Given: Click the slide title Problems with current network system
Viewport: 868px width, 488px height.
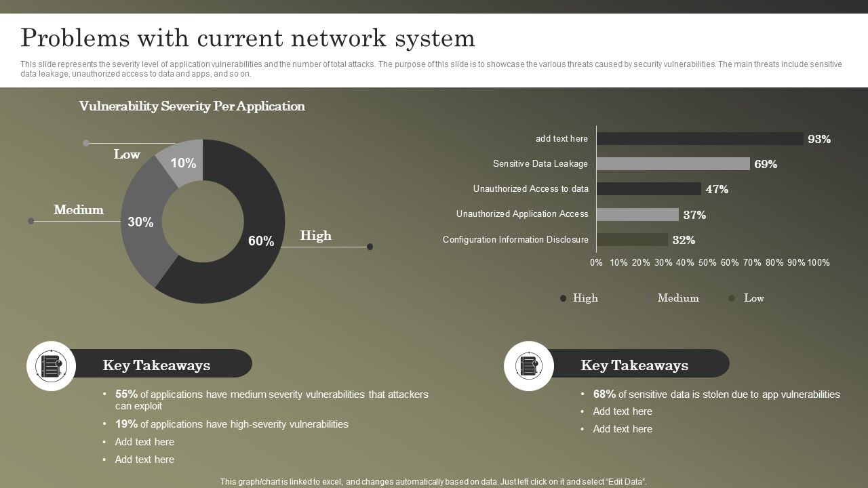Looking at the screenshot, I should (248, 38).
